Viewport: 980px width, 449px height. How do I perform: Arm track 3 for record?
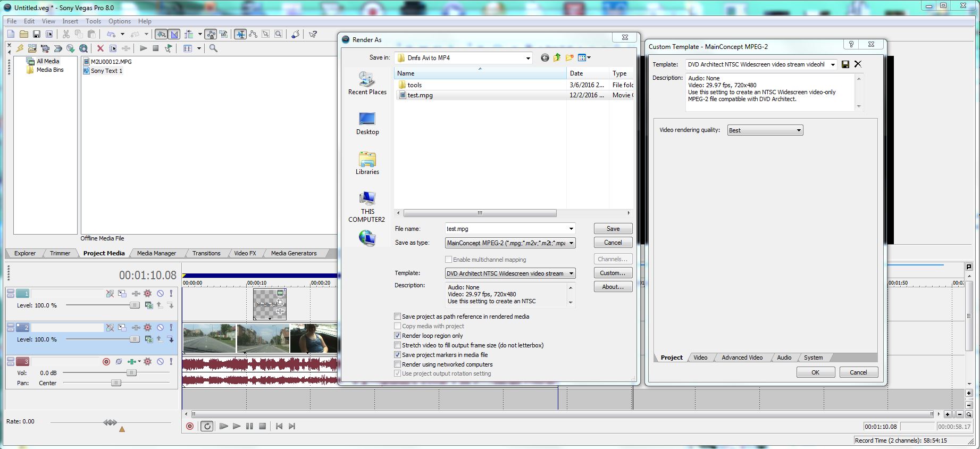[x=106, y=362]
